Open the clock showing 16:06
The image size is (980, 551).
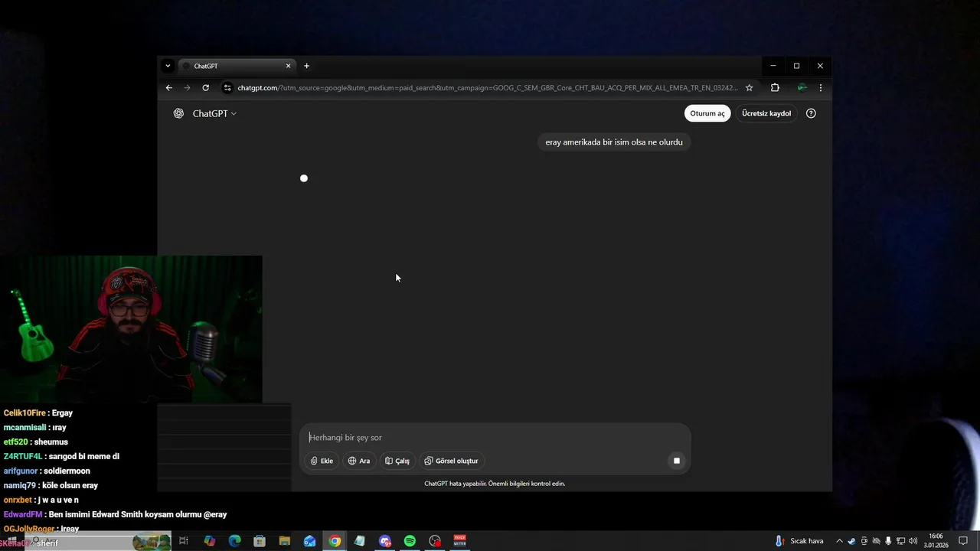coord(936,541)
